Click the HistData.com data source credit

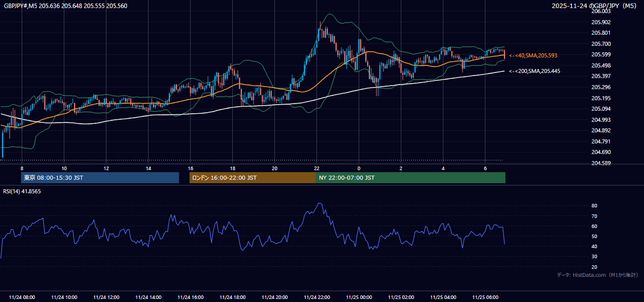pyautogui.click(x=598, y=275)
